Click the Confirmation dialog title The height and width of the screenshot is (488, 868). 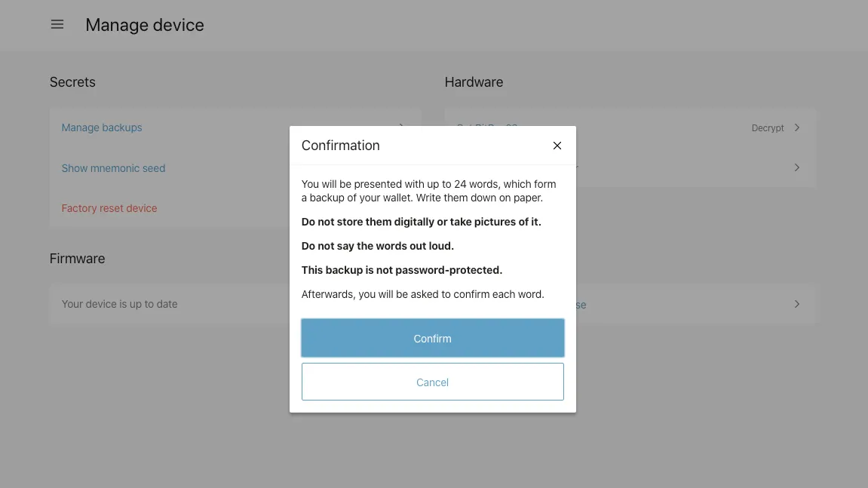coord(341,146)
